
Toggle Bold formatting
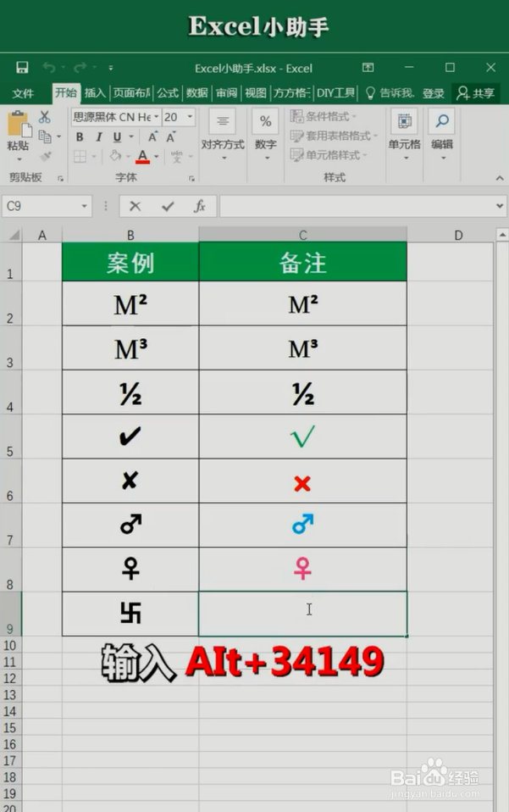point(79,136)
